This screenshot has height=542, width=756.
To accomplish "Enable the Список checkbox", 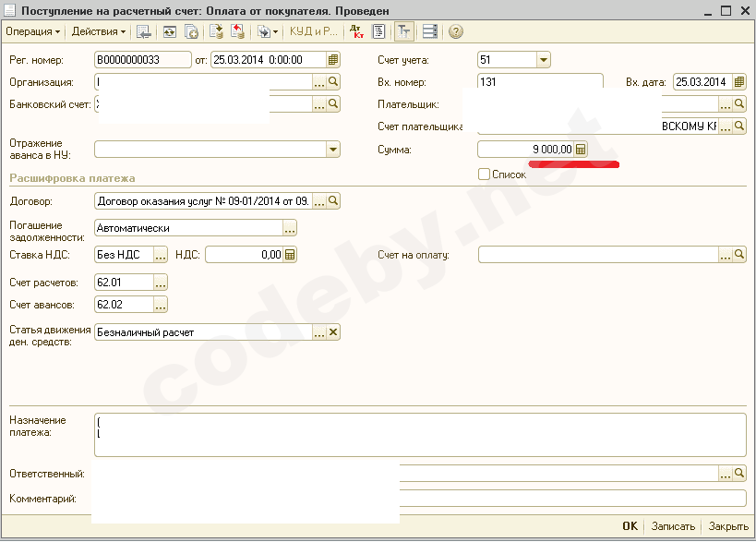I will pyautogui.click(x=484, y=175).
